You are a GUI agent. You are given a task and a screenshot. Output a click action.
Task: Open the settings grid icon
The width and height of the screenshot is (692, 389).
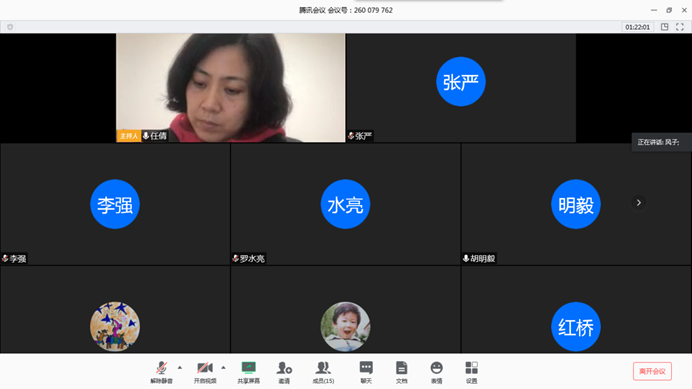(x=471, y=372)
